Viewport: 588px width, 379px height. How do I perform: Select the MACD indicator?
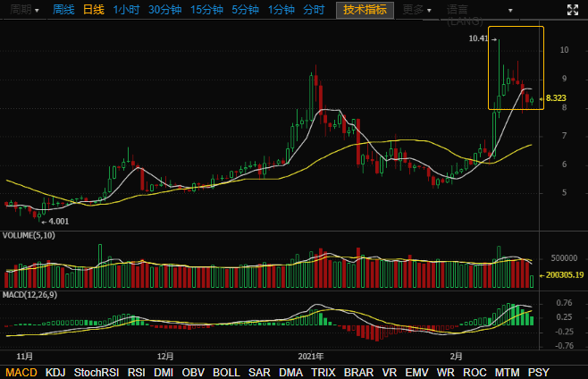[x=21, y=372]
